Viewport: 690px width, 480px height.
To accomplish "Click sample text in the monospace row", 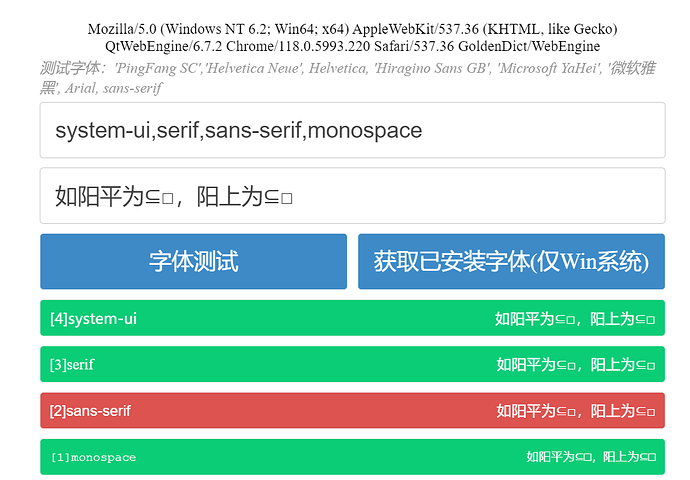I will pyautogui.click(x=591, y=457).
